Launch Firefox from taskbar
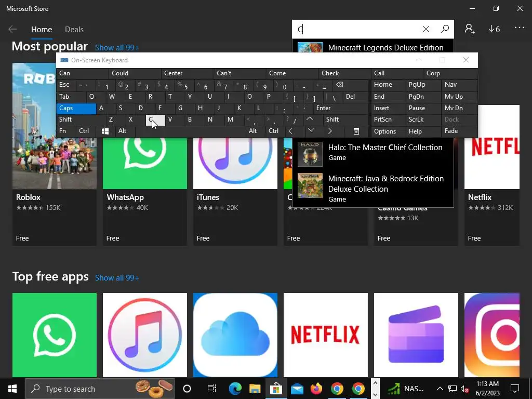This screenshot has height=399, width=532. click(x=316, y=389)
